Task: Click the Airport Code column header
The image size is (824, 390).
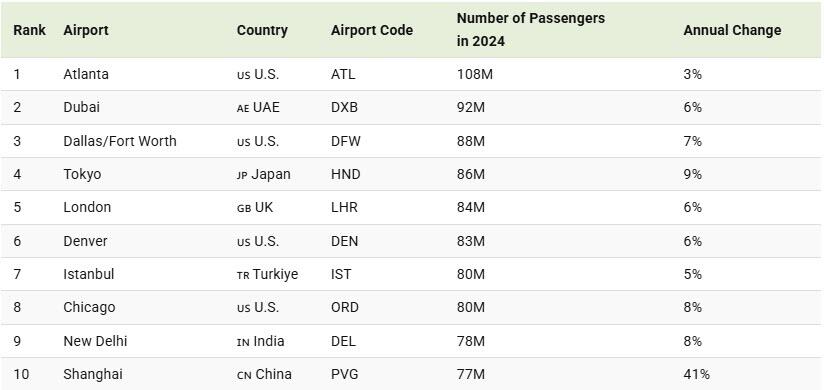Action: pyautogui.click(x=372, y=30)
